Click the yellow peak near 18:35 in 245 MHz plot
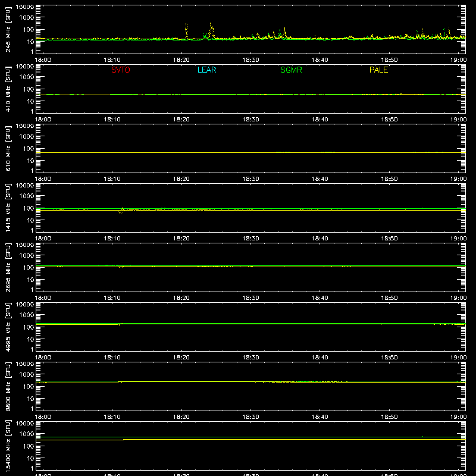Viewport: 476px width, 476px height. (284, 33)
